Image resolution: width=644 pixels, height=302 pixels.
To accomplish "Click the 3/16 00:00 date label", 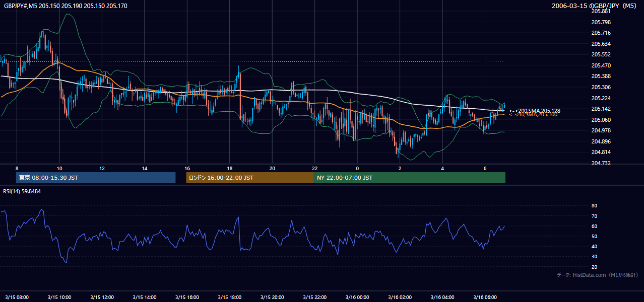I will 357,297.
